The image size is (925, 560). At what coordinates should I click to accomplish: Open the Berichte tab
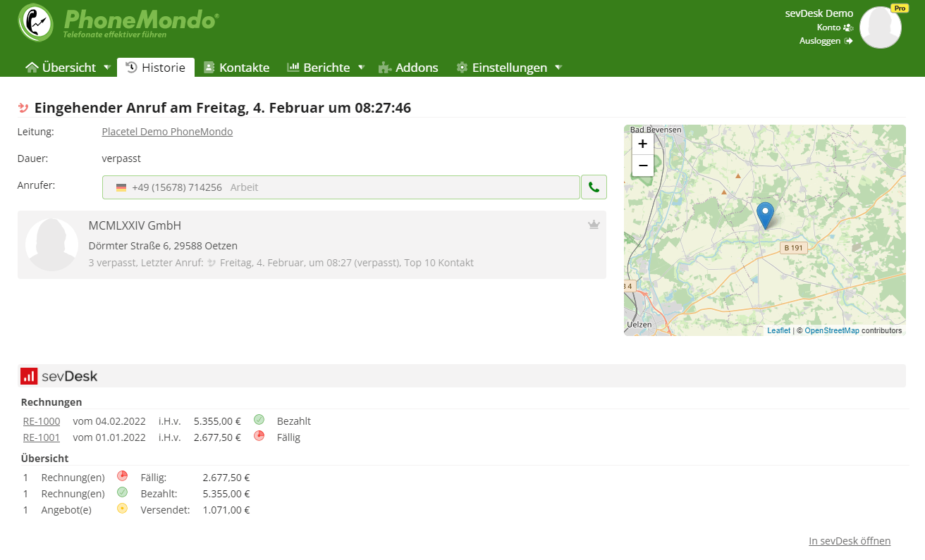click(x=319, y=68)
